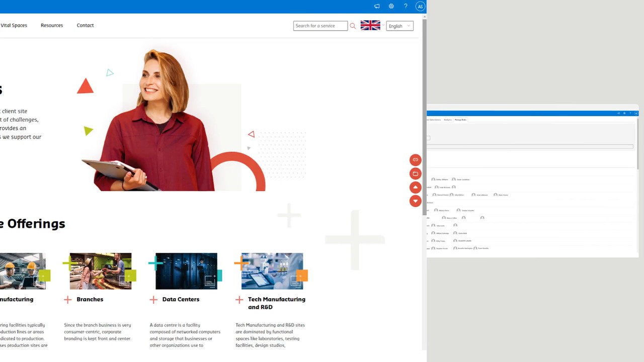The height and width of the screenshot is (362, 644).
Task: Click the red search magnifier icon
Action: tap(353, 26)
